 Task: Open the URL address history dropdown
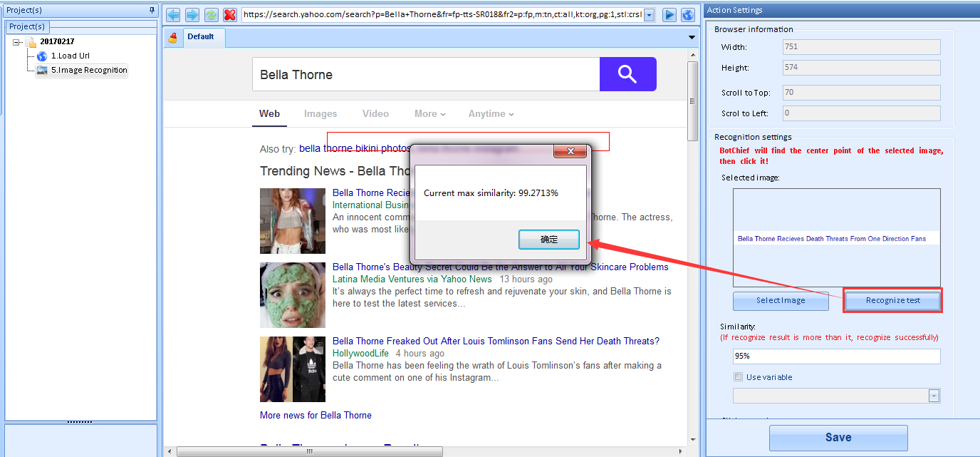tap(649, 15)
